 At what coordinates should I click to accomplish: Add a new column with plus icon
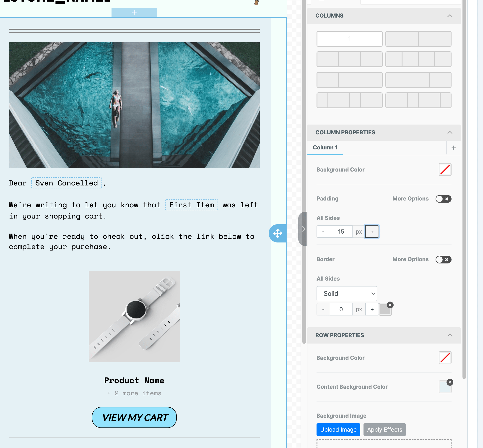tap(453, 148)
